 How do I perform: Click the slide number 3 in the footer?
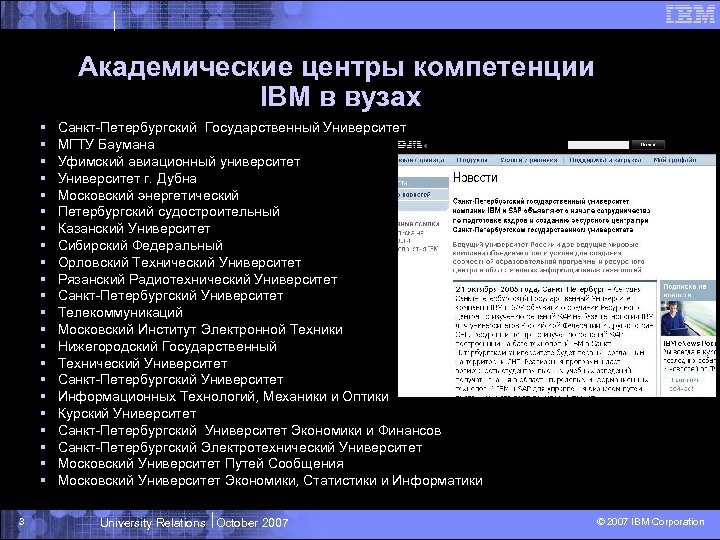coord(22,522)
